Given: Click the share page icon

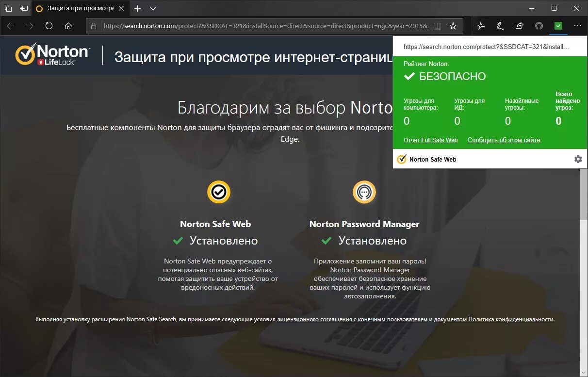Looking at the screenshot, I should (519, 26).
